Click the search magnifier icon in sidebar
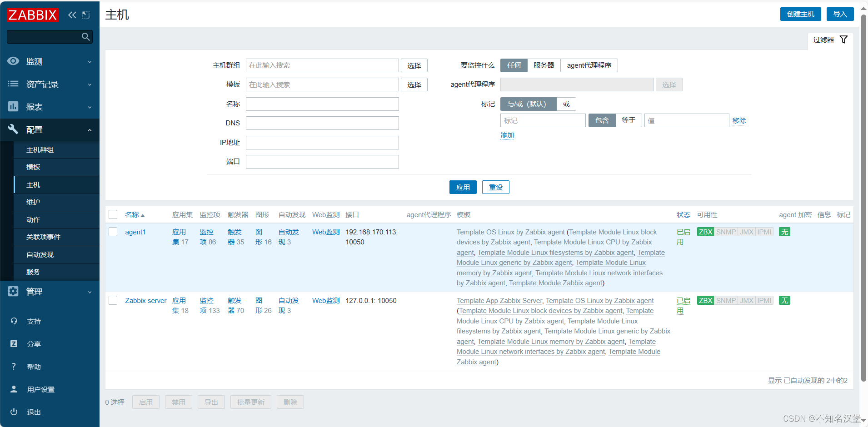Screen dimensions: 868x427 [x=85, y=37]
